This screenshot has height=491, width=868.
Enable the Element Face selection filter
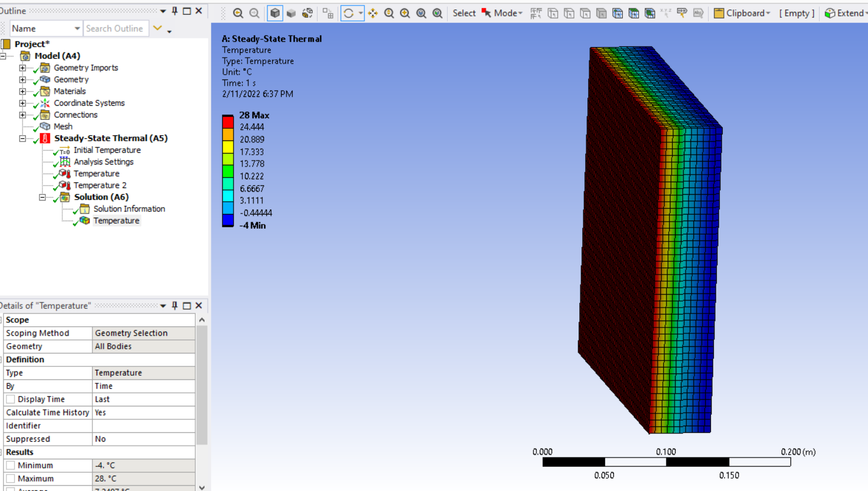coord(633,13)
